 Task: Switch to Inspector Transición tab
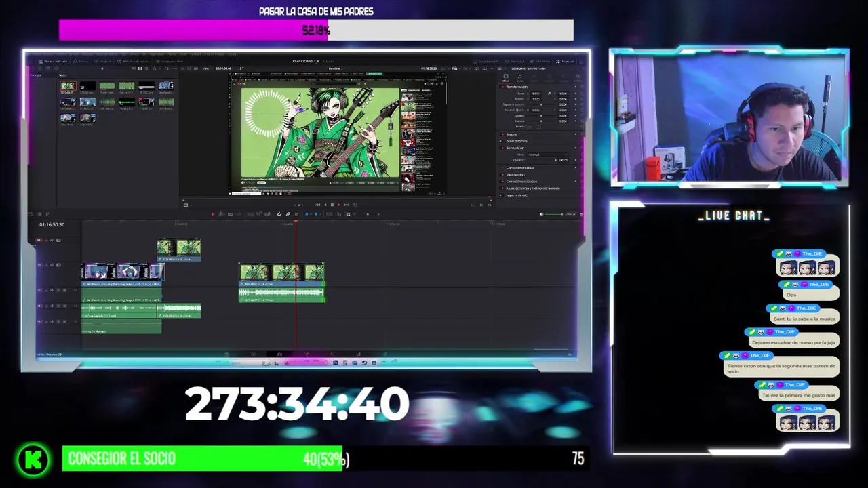[549, 78]
